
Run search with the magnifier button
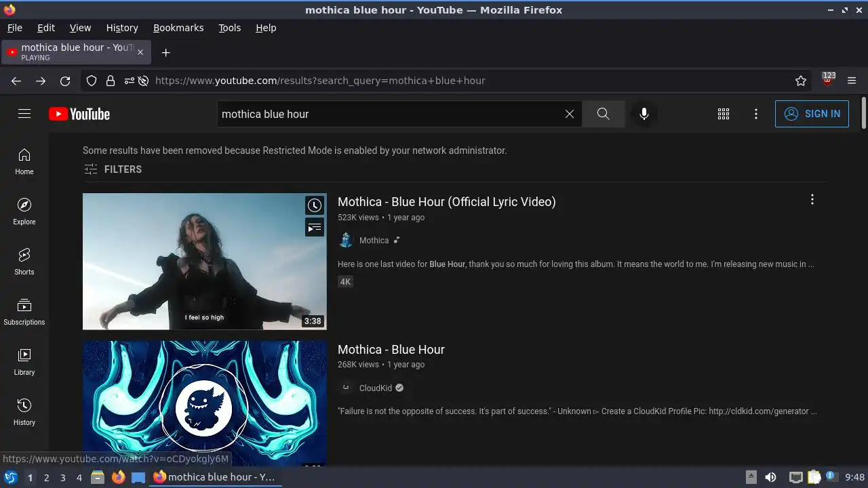[603, 114]
